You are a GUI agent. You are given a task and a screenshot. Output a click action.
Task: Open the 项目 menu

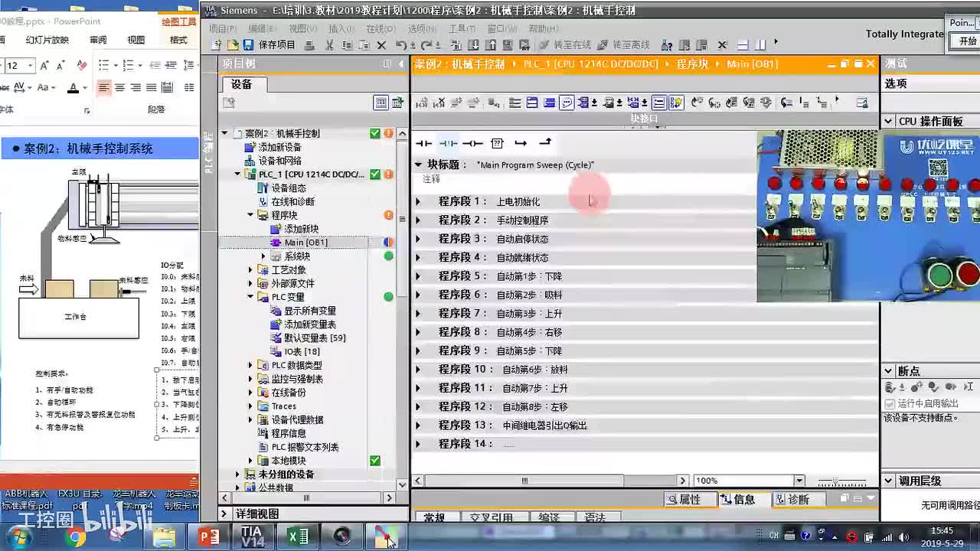(222, 28)
